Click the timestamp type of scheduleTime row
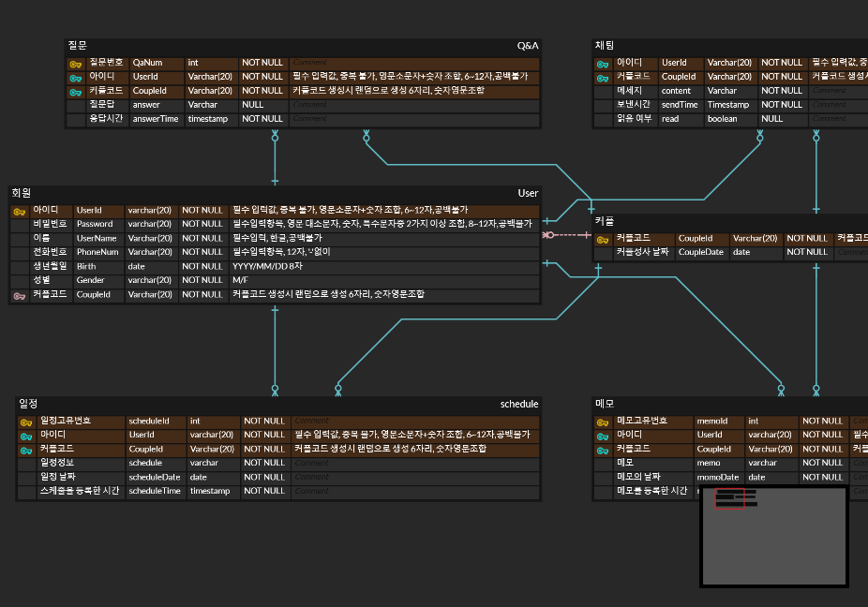Screen dimensions: 868x607 click(x=213, y=491)
